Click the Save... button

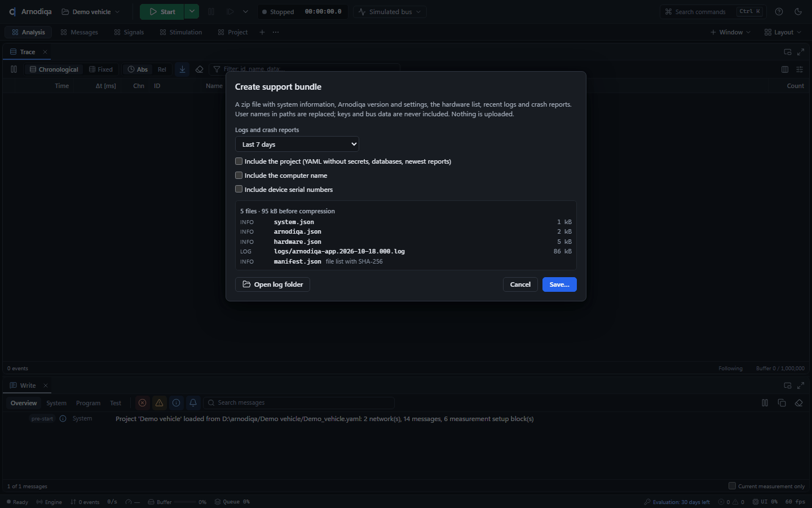(559, 284)
